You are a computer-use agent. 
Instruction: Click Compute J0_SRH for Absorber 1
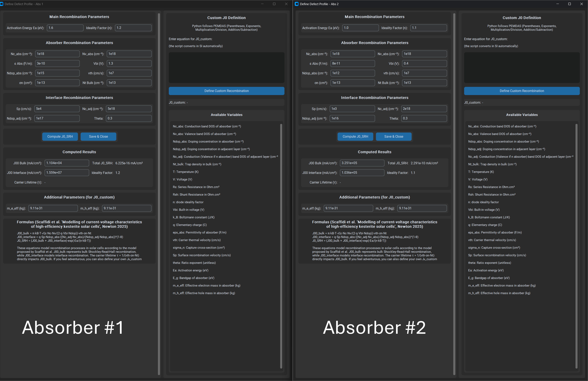[x=60, y=136]
